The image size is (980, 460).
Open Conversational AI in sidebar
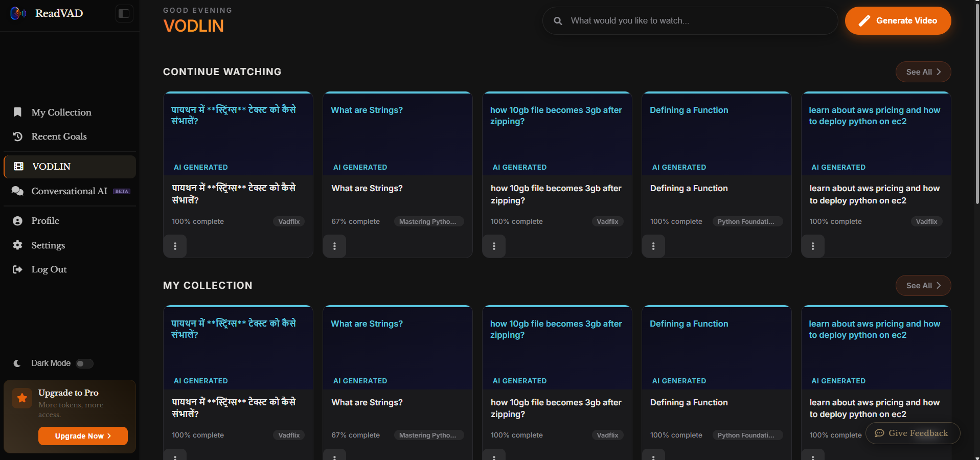coord(70,191)
